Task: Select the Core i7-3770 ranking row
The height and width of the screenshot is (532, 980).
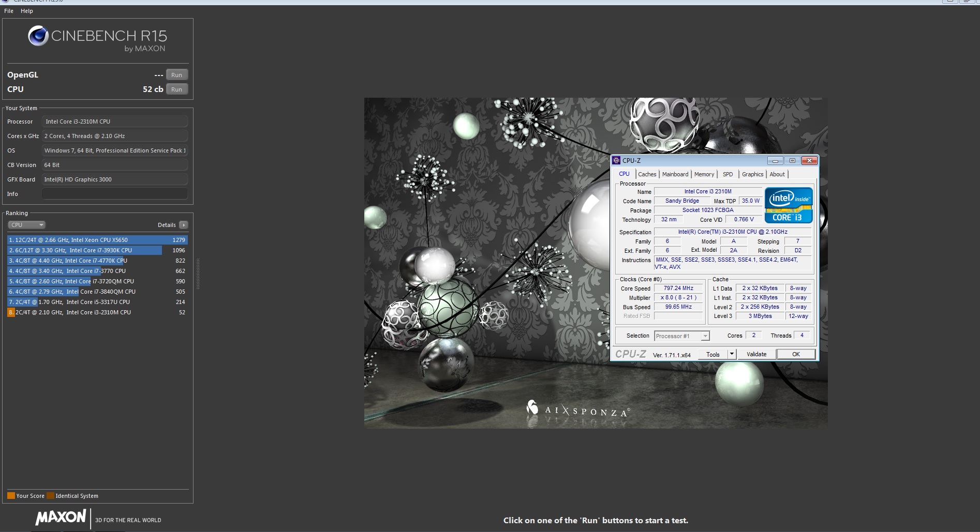Action: point(97,271)
